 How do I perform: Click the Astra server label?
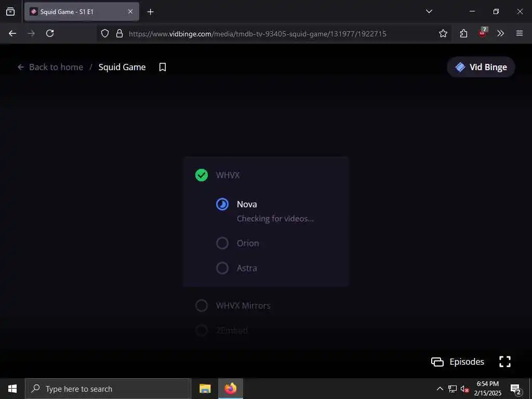coord(247,269)
